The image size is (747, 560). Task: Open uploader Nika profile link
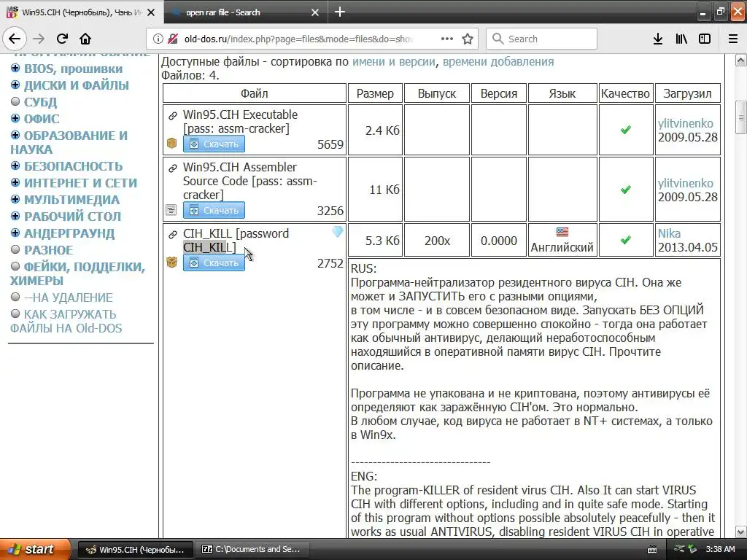click(x=670, y=233)
